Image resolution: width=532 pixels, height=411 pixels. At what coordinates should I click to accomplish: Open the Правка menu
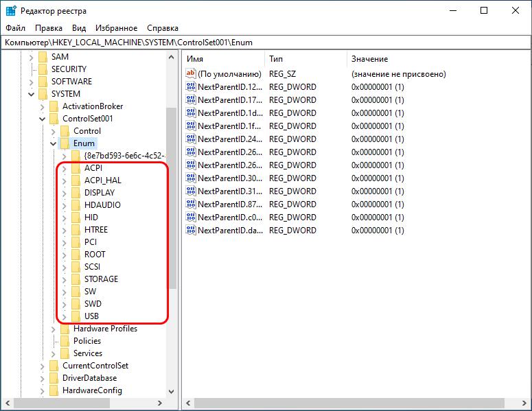(49, 28)
